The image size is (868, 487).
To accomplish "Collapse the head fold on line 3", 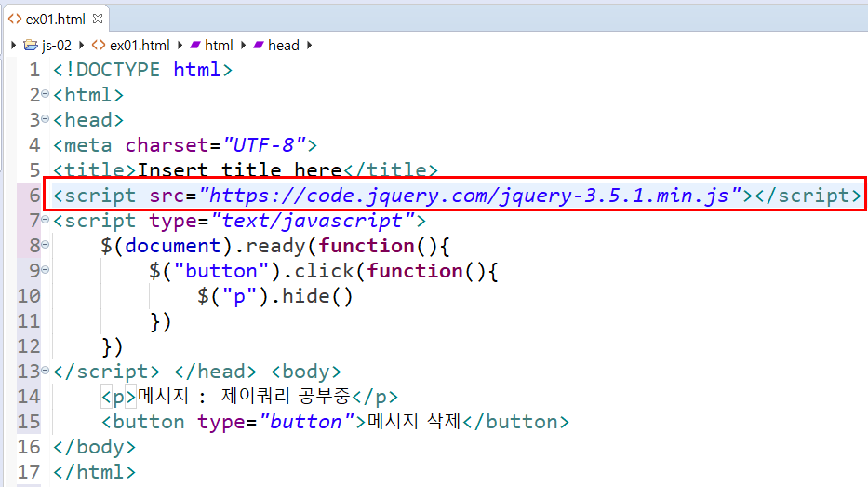I will 46,119.
